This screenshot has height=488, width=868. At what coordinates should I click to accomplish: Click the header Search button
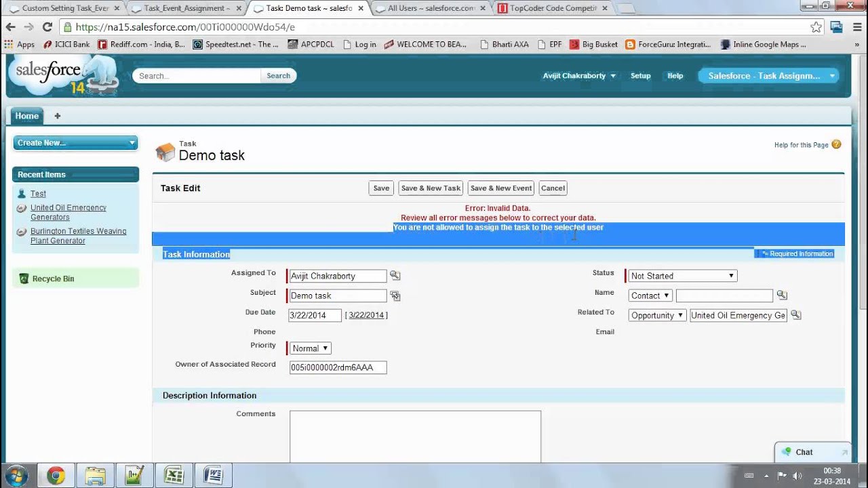(x=278, y=76)
